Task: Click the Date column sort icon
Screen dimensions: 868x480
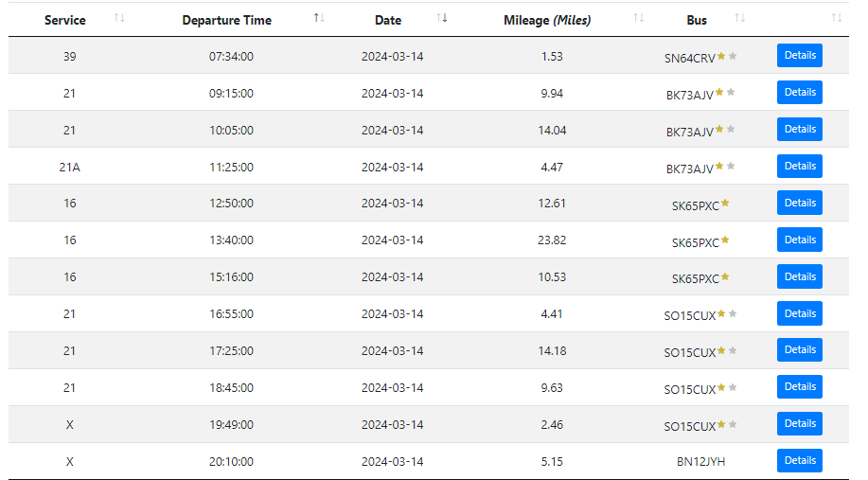Action: (442, 19)
